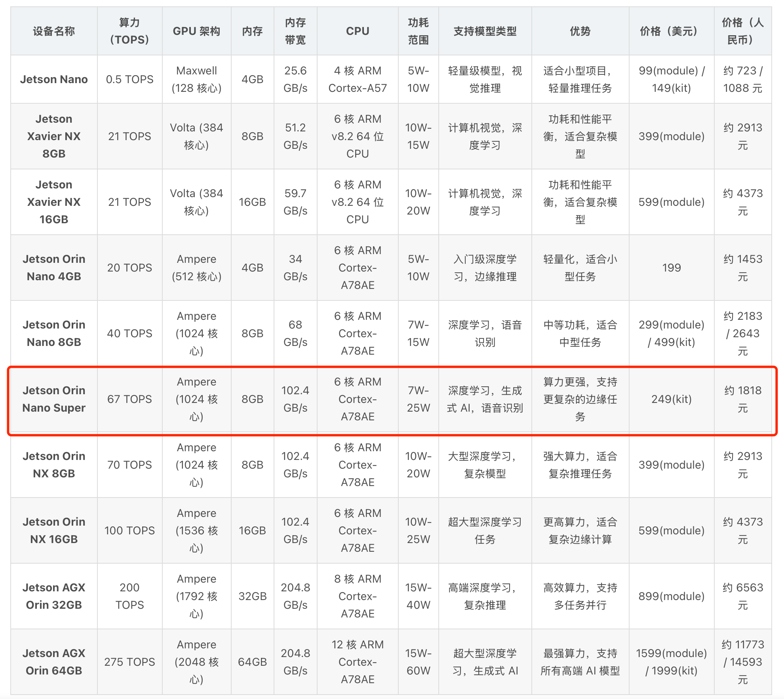The width and height of the screenshot is (784, 699).
Task: Click the 12 核 ARM Cortex-A78AE cell
Action: pos(358,662)
